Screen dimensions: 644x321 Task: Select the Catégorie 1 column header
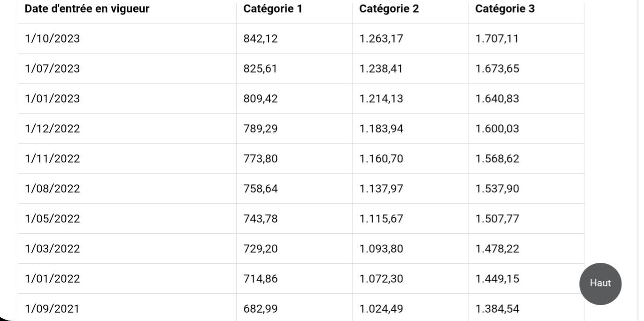272,9
